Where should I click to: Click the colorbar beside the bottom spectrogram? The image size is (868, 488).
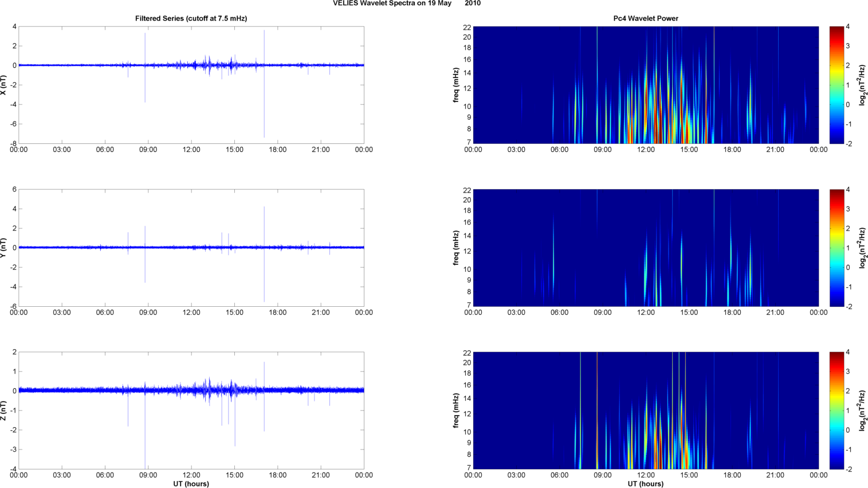tap(836, 411)
